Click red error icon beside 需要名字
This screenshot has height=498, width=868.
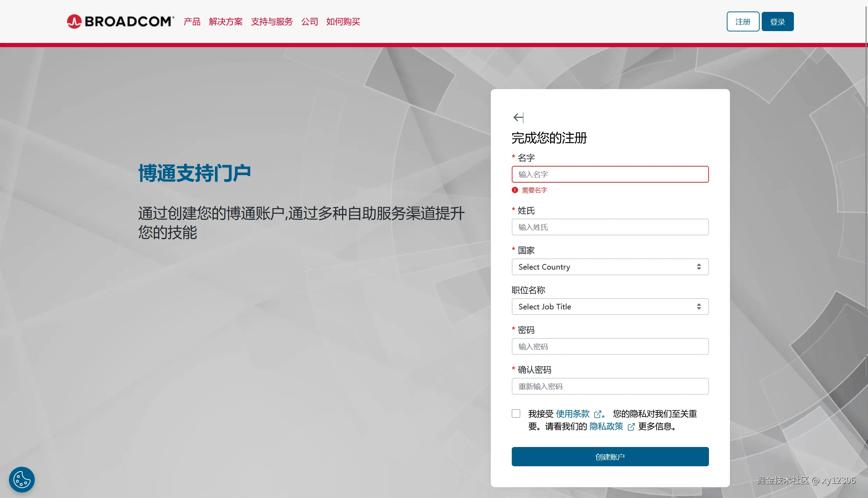tap(515, 190)
